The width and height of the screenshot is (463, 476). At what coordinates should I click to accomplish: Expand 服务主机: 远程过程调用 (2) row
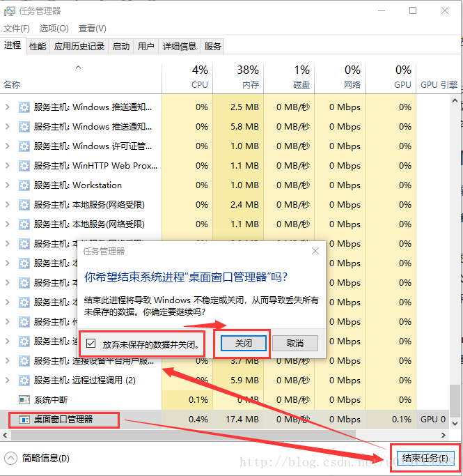point(8,381)
